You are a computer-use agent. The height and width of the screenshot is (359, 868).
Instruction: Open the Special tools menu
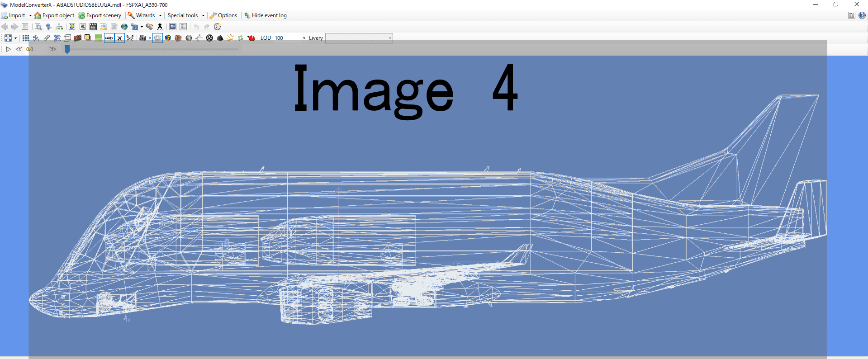185,15
